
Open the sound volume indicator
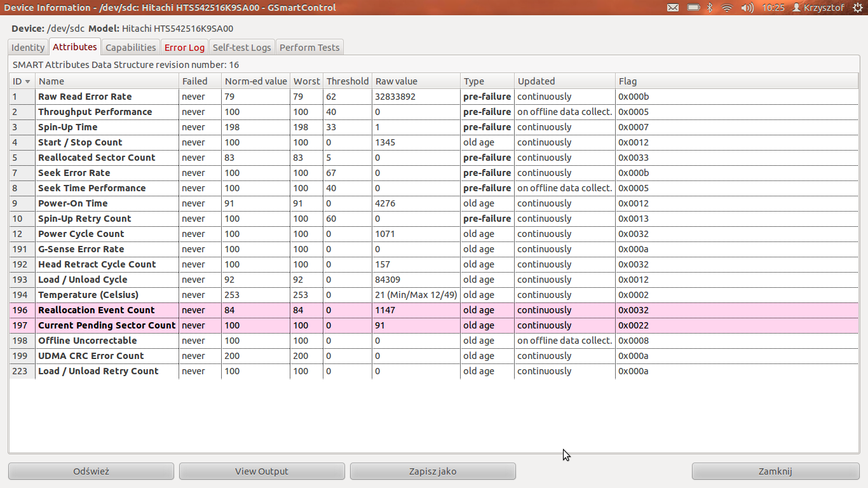[747, 8]
